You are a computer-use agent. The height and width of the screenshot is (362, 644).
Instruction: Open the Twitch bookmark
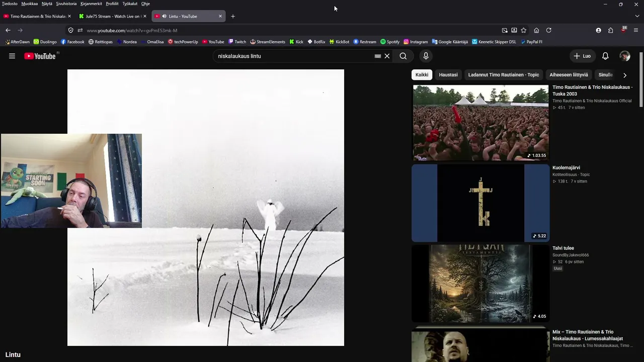point(237,42)
